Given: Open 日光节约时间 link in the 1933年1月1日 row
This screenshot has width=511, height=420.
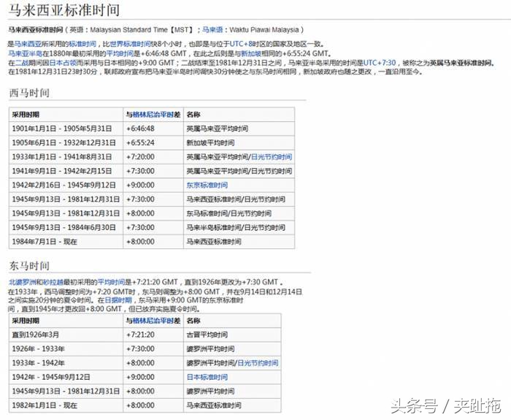Looking at the screenshot, I should [x=272, y=157].
